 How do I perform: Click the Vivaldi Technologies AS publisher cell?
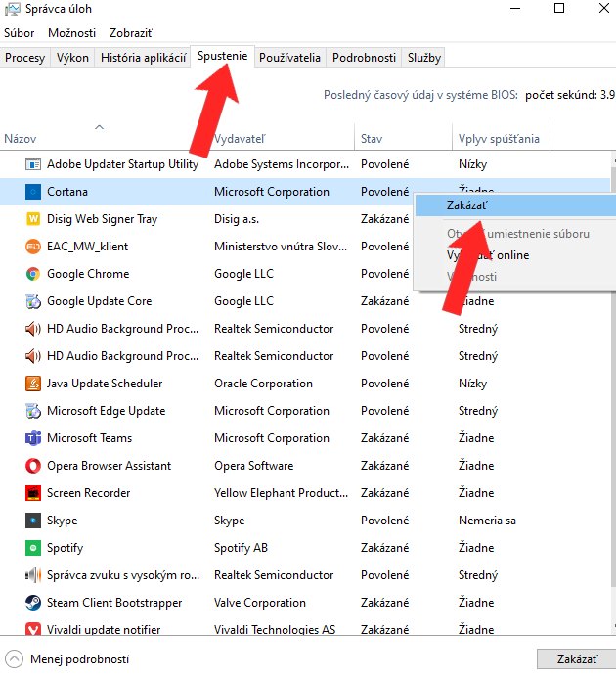[275, 629]
